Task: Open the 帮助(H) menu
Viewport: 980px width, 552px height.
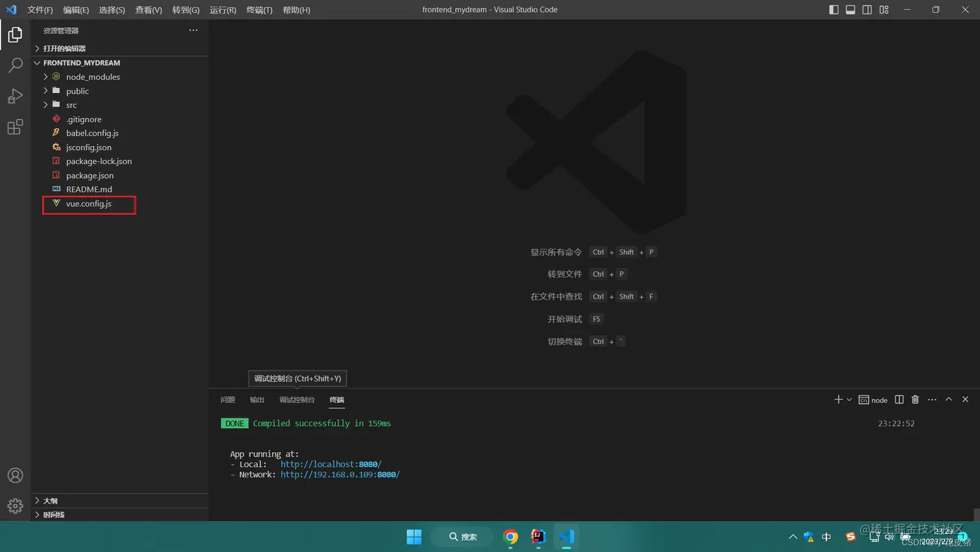Action: click(x=296, y=10)
